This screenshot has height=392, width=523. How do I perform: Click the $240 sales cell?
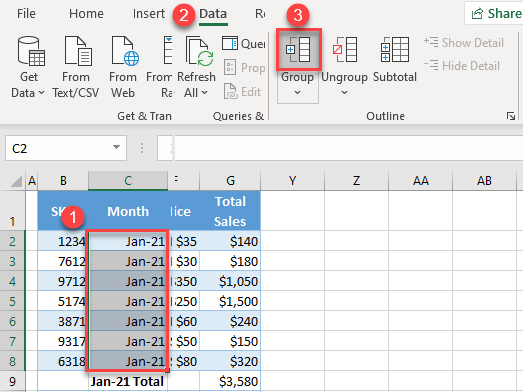pyautogui.click(x=230, y=321)
